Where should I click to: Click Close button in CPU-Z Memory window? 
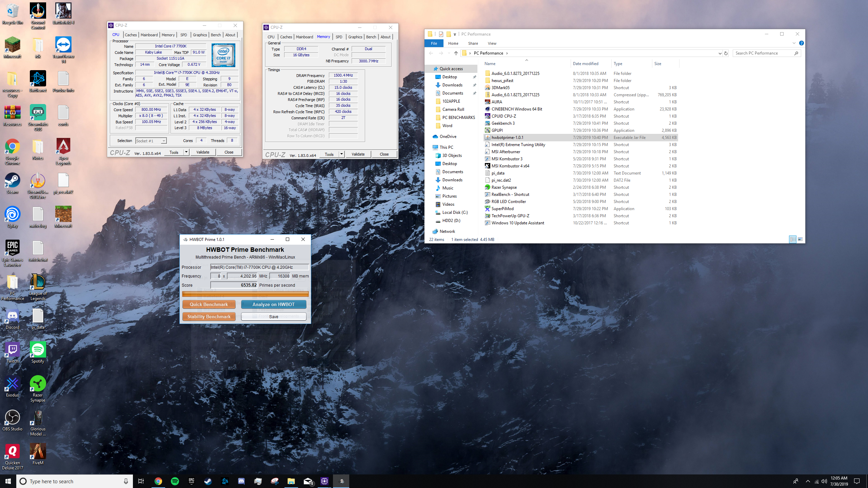[x=384, y=154]
